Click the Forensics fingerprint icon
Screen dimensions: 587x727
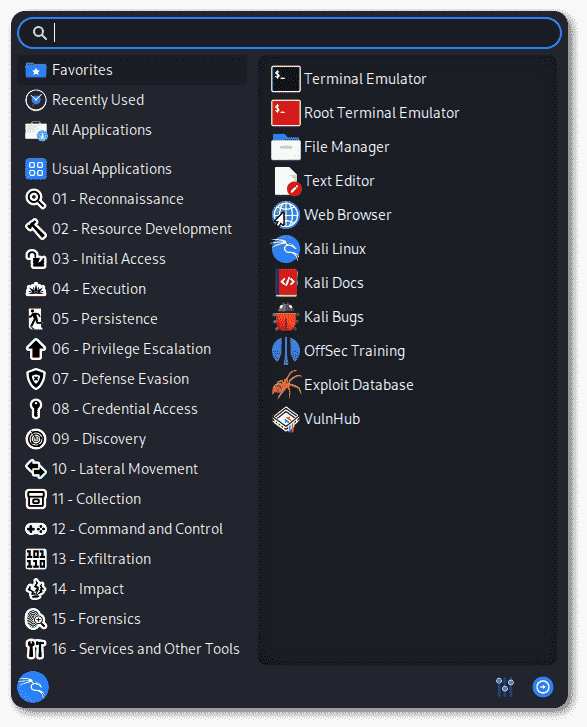tap(36, 619)
